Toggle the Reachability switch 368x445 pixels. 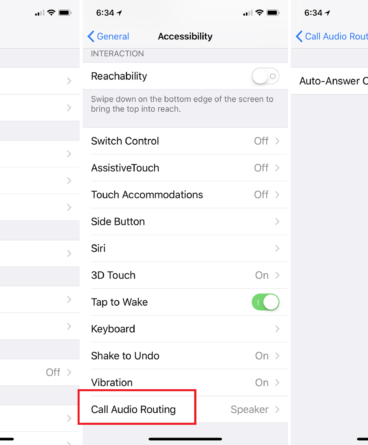(265, 76)
